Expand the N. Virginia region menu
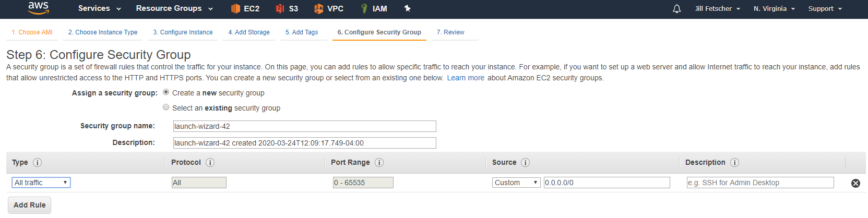Viewport: 868px width, 218px height. tap(774, 8)
